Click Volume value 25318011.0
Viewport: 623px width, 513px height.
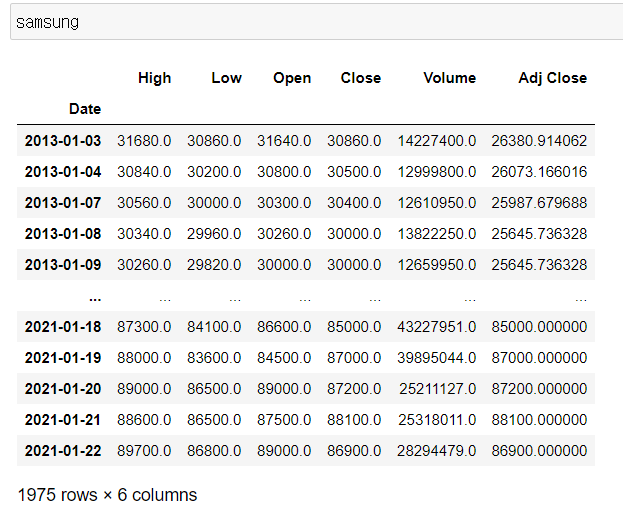437,420
